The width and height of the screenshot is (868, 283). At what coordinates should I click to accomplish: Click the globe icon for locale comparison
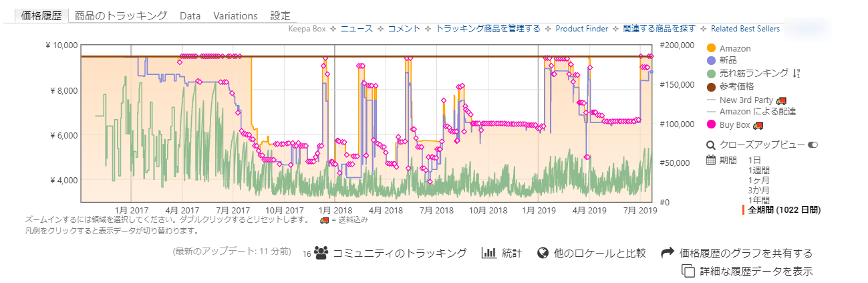click(543, 253)
